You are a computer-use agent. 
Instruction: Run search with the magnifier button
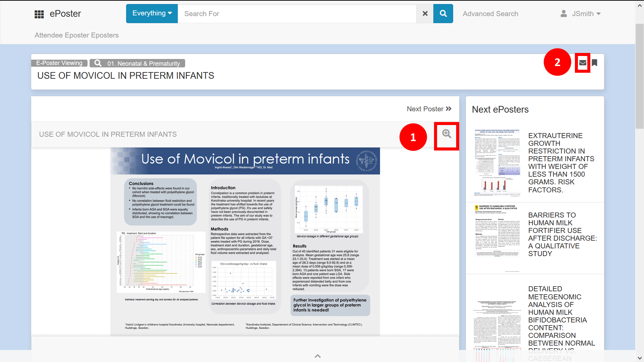point(443,14)
